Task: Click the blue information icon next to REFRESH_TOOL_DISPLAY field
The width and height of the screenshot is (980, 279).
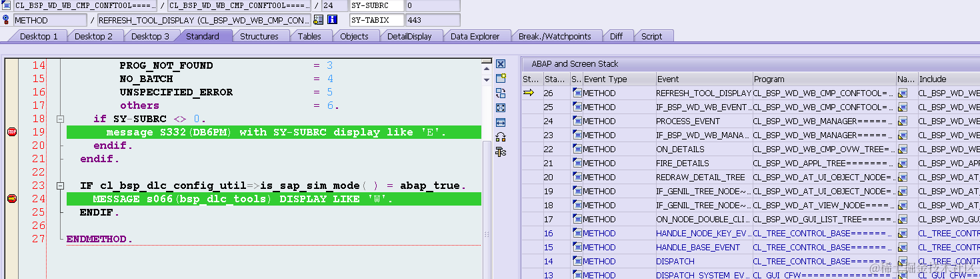Action: [332, 20]
